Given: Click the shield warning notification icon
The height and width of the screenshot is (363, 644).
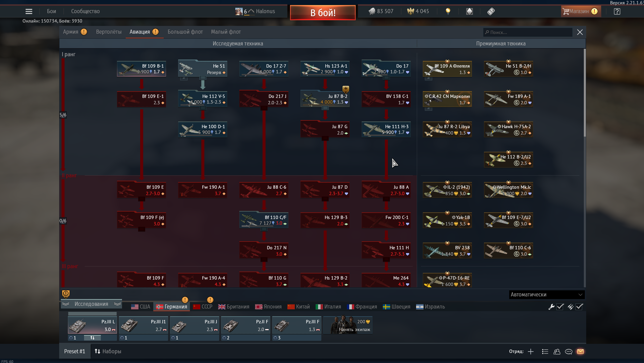Looking at the screenshot, I should (x=66, y=294).
